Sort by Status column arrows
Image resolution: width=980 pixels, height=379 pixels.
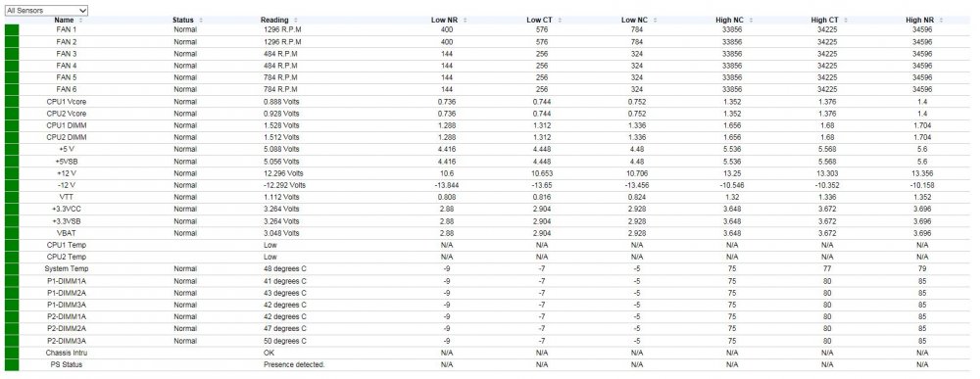(x=201, y=21)
